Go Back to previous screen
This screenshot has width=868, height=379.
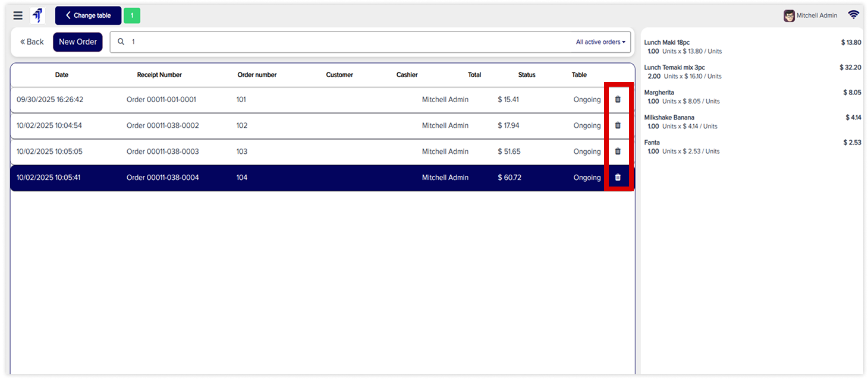pos(32,42)
